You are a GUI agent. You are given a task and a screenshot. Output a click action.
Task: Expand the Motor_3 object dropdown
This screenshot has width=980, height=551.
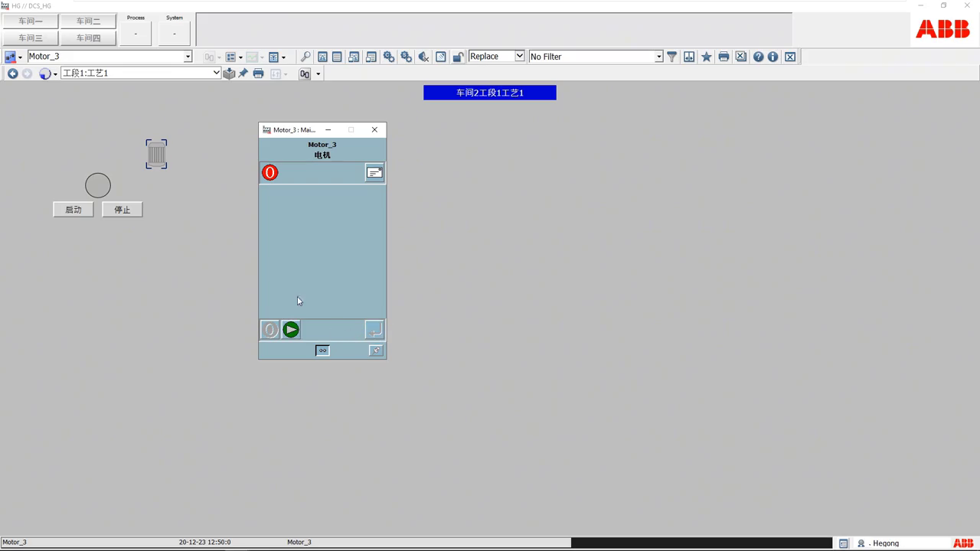pos(188,57)
